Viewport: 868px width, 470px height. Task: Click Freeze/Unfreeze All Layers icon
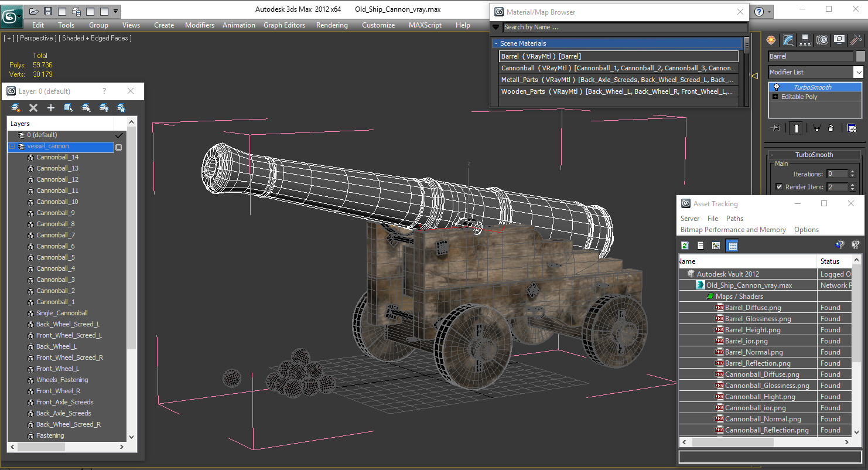click(121, 108)
